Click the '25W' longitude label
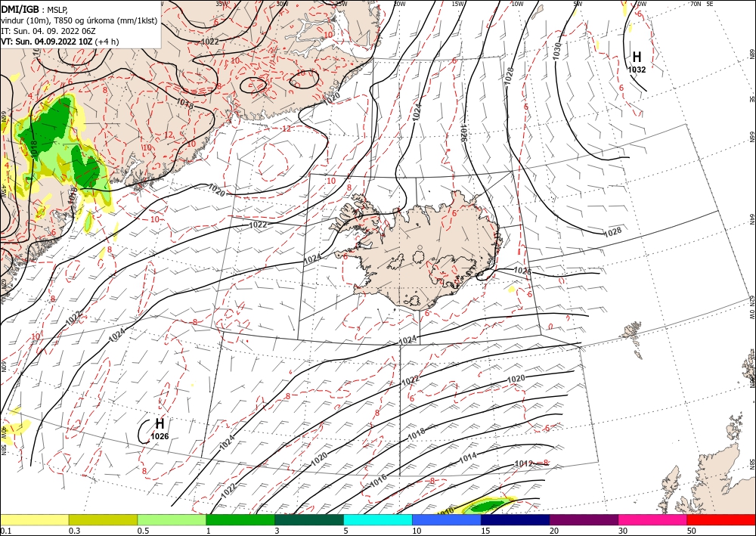 coord(341,4)
